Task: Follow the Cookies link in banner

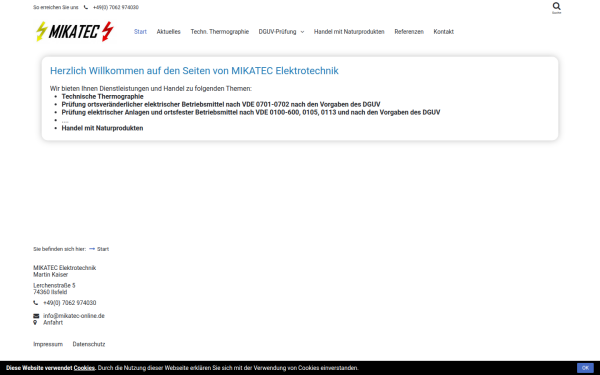Action: point(84,368)
